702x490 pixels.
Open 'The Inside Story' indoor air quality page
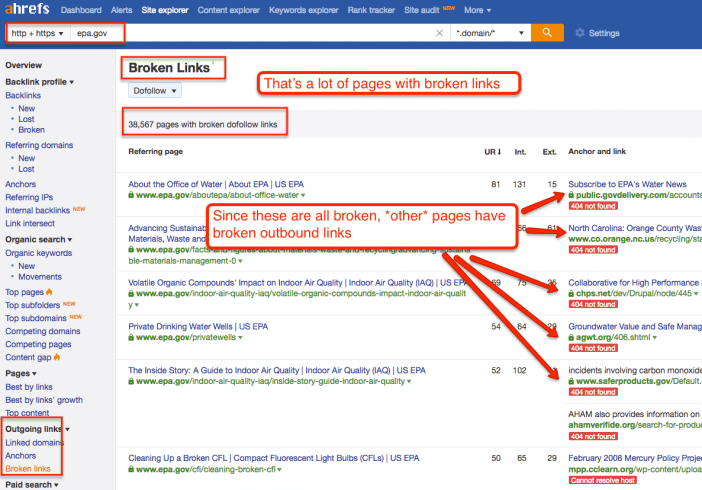pos(277,370)
